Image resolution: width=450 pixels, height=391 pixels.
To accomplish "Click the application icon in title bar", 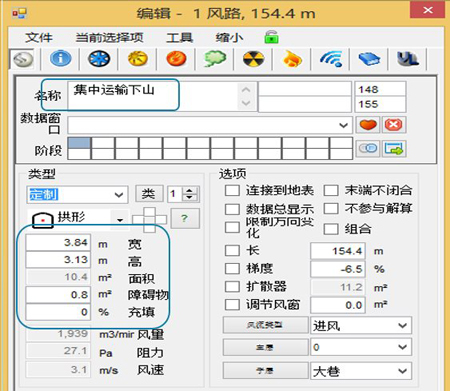I will (19, 13).
